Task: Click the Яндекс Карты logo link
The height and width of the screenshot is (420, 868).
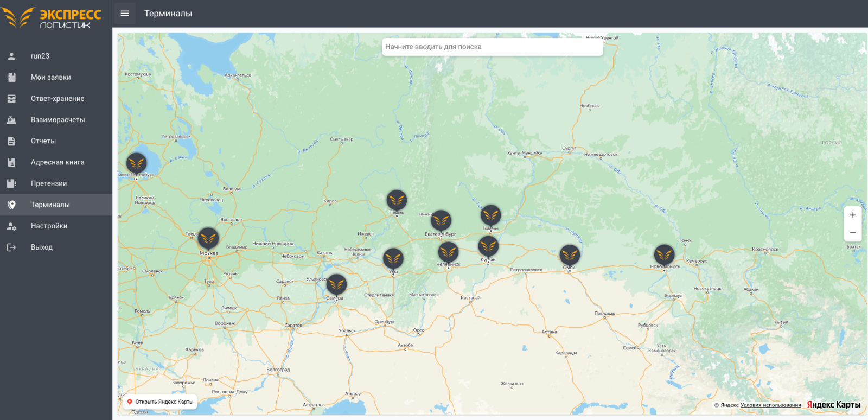Action: coord(834,405)
